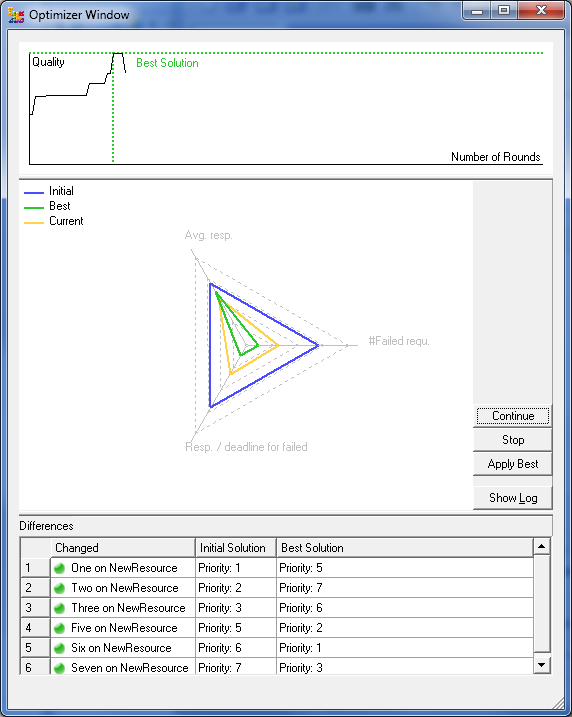Click green status icon for Six on NewResource
This screenshot has height=717, width=572.
click(59, 648)
